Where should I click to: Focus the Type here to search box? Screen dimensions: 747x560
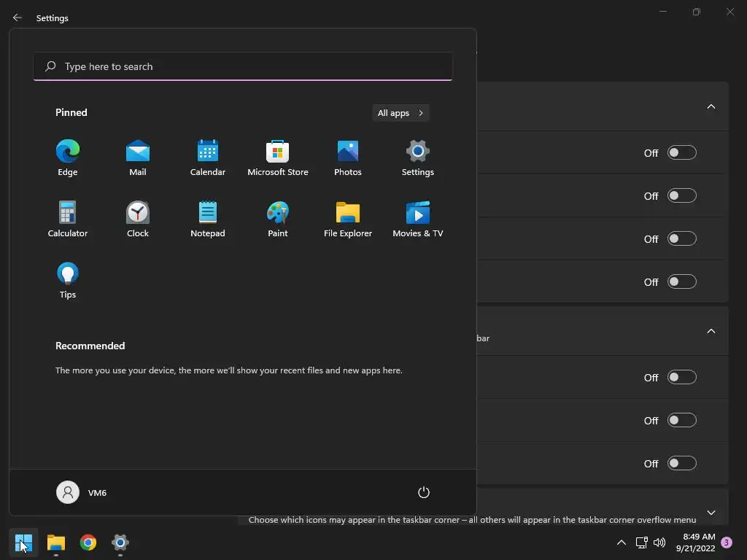[243, 66]
